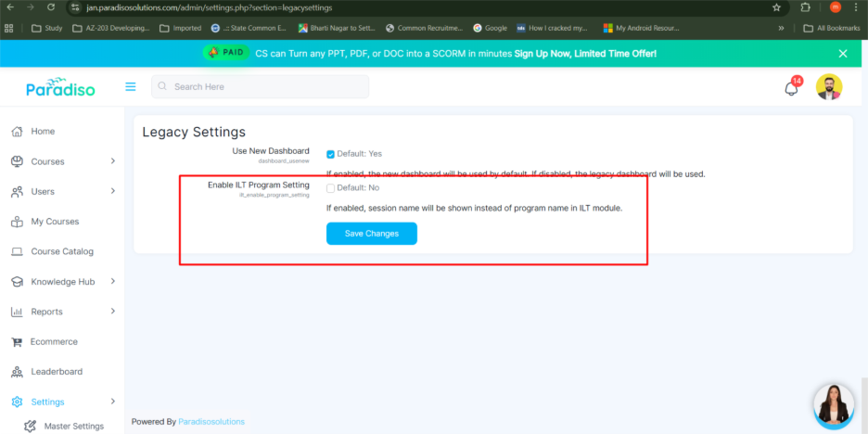Screen dimensions: 868x434
Task: Expand the Users submenu arrow
Action: pyautogui.click(x=113, y=191)
